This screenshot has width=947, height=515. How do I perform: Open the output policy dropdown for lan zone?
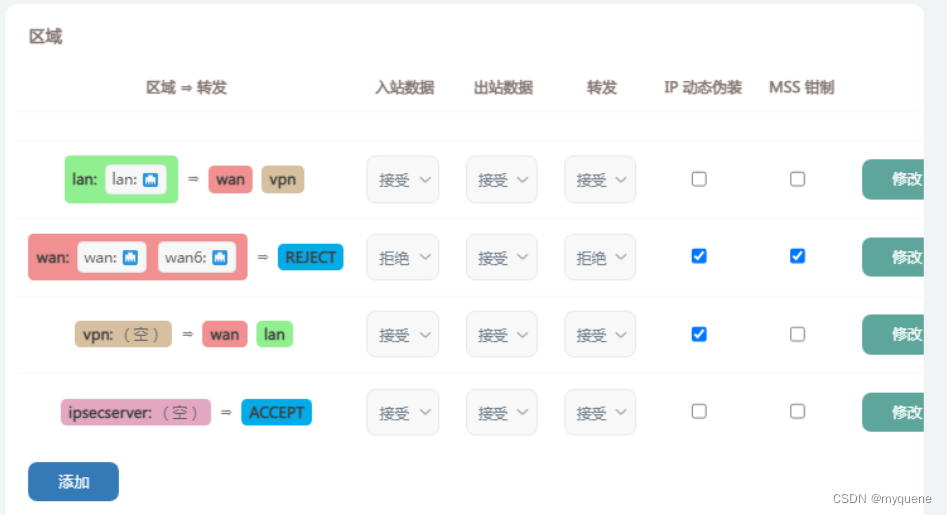(x=501, y=180)
